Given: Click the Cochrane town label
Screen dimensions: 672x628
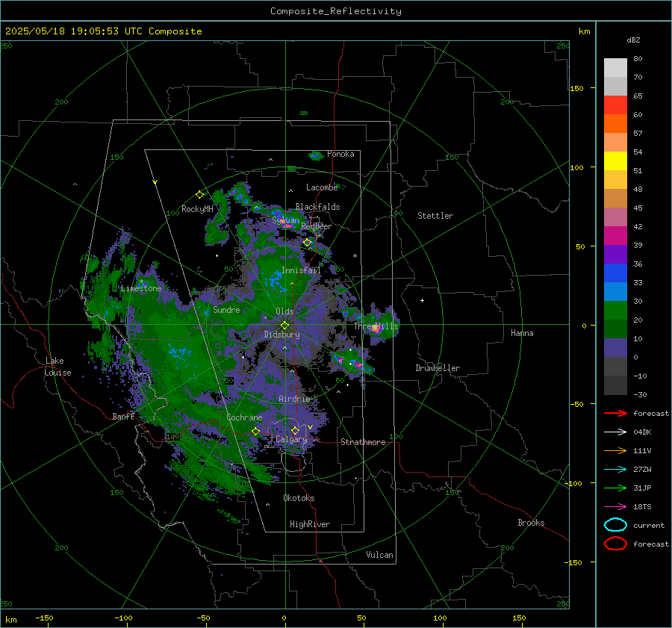Looking at the screenshot, I should coord(244,417).
